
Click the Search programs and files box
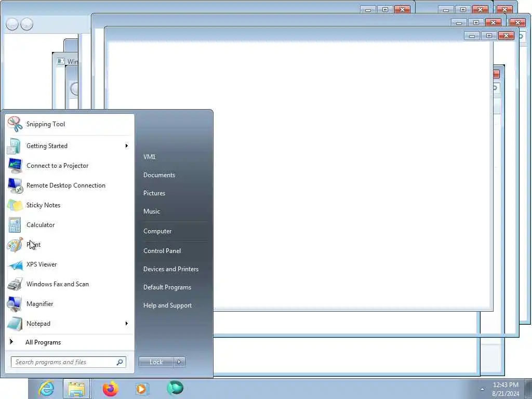(x=68, y=362)
